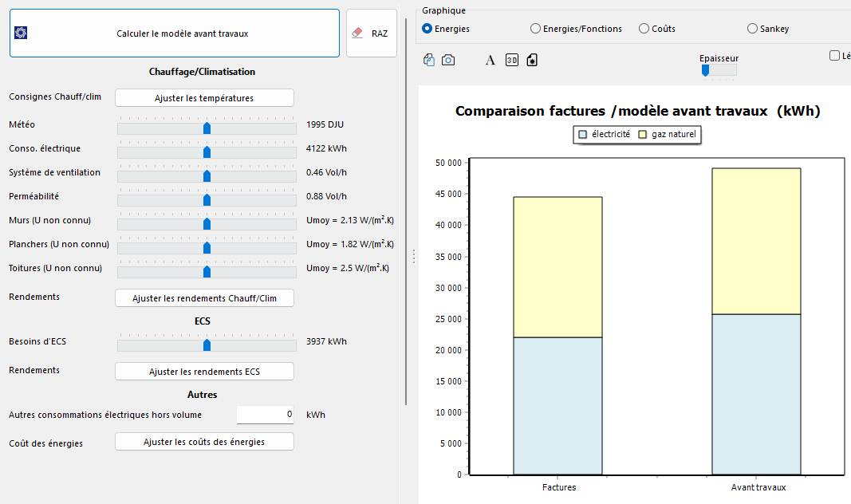This screenshot has height=504, width=851.
Task: Click Ajuster les rendements ECS button
Action: tap(204, 372)
